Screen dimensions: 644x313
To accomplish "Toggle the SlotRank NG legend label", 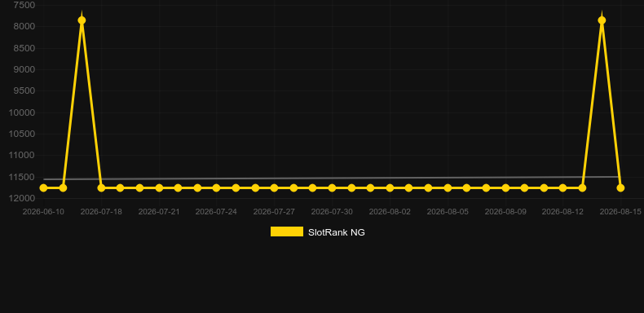I will click(x=337, y=232).
